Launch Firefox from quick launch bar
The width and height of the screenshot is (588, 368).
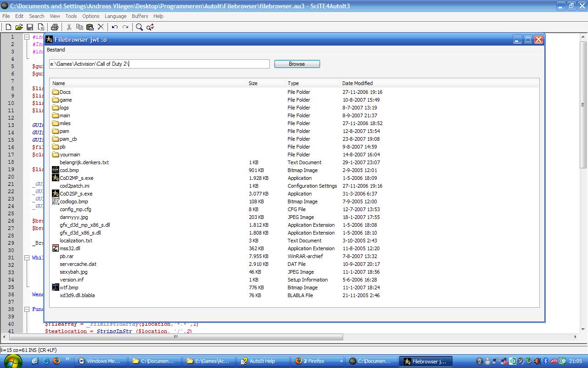tap(57, 361)
